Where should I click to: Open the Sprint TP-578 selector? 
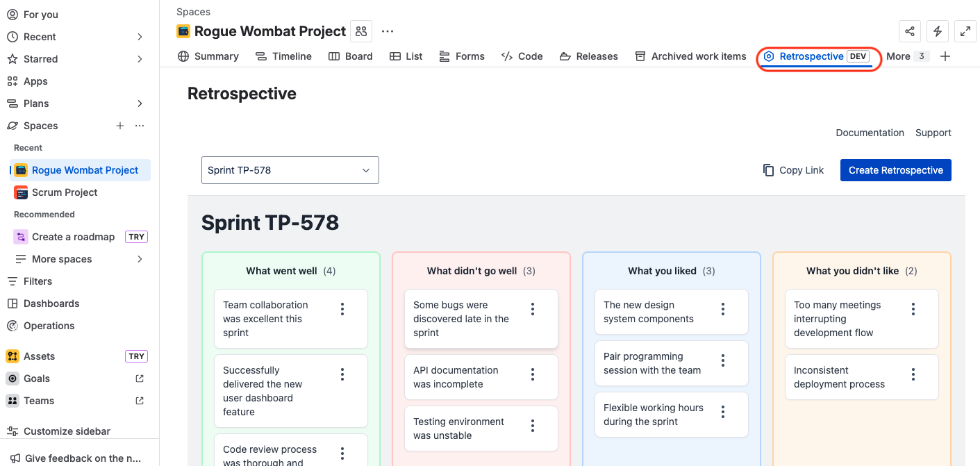click(290, 170)
